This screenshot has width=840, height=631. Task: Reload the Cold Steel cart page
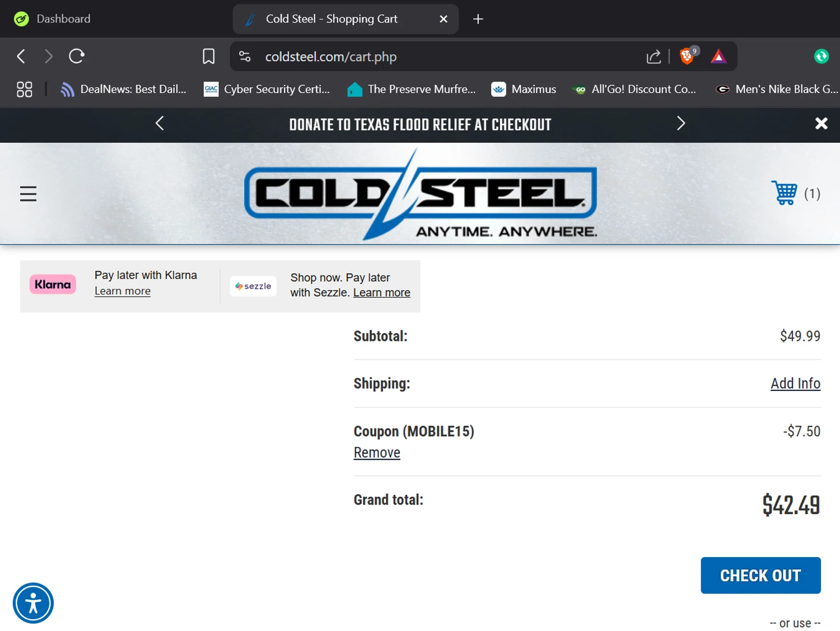click(77, 56)
